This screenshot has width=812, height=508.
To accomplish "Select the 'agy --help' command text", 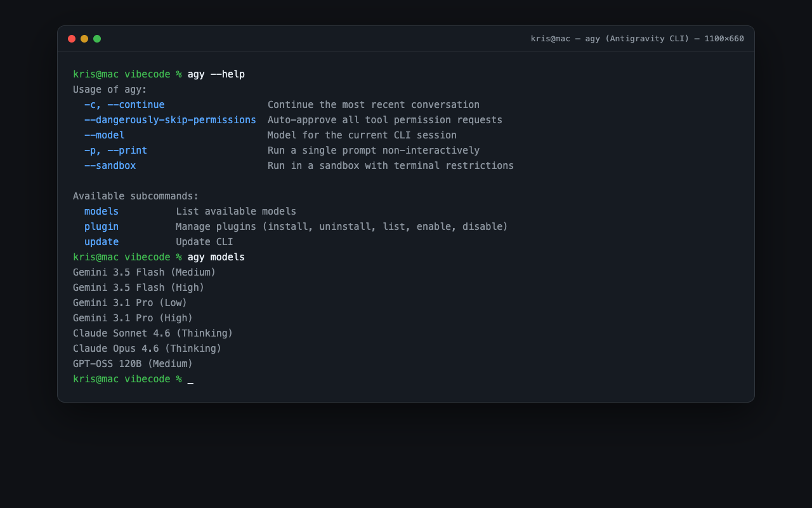I will tap(216, 74).
